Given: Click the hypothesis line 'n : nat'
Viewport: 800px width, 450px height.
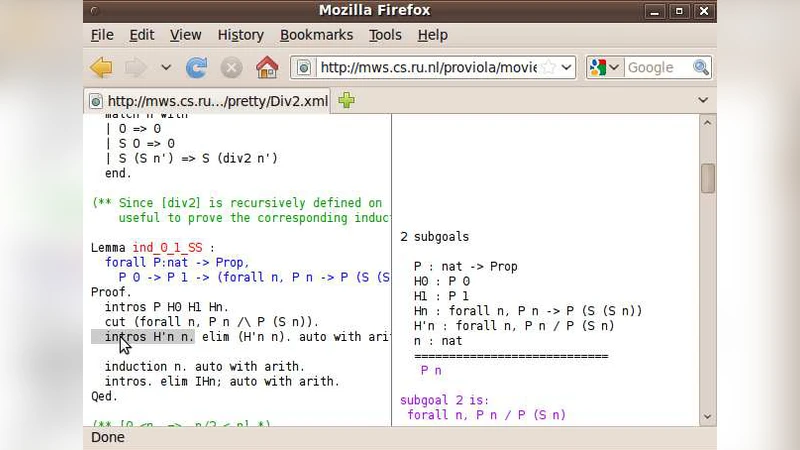Looking at the screenshot, I should [438, 341].
